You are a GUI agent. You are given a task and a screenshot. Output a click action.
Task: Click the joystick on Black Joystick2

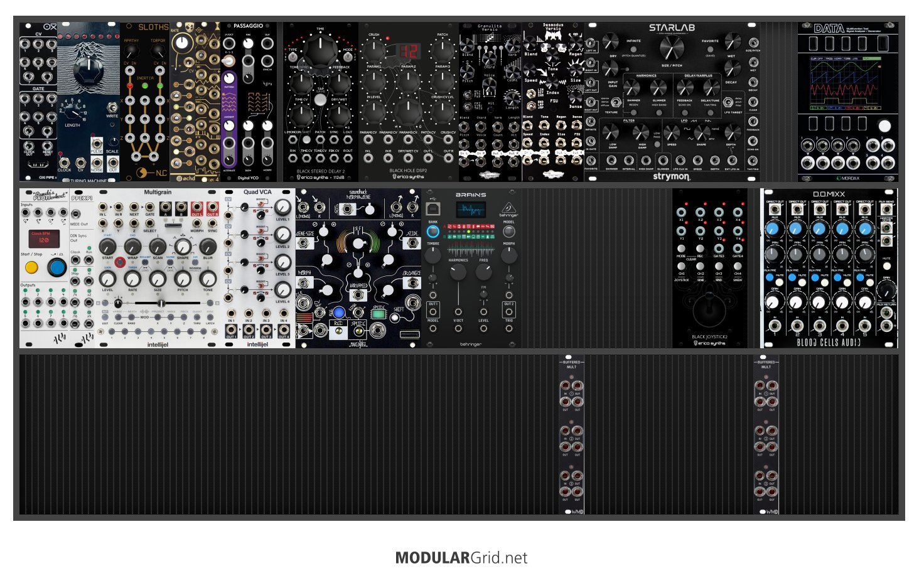[x=709, y=310]
